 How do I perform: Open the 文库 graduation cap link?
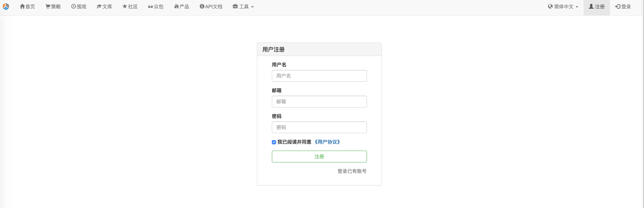tap(104, 7)
